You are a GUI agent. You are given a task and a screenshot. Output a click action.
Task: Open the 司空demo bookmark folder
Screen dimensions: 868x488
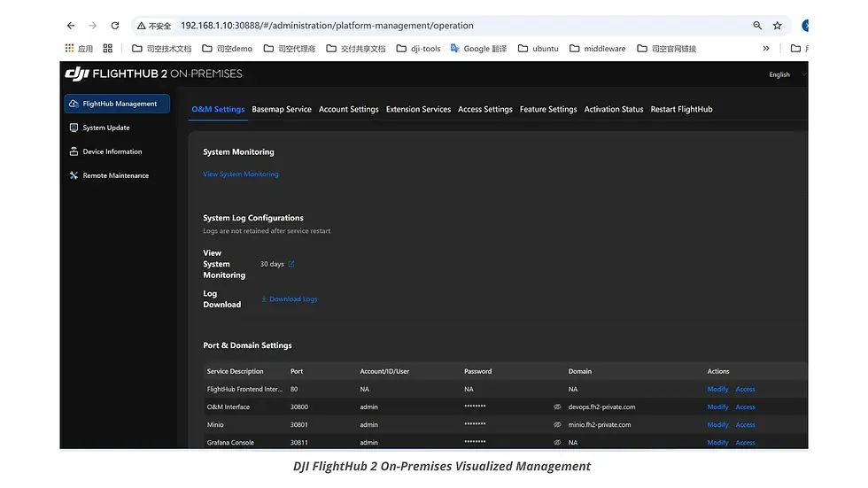[227, 49]
